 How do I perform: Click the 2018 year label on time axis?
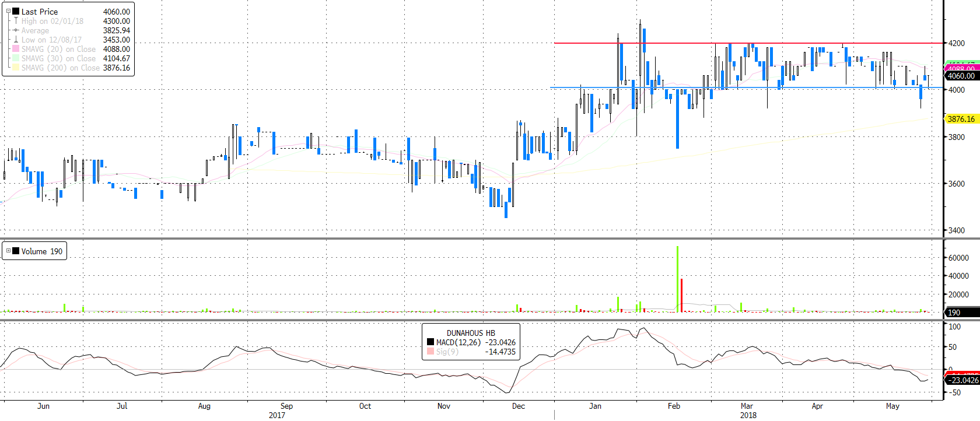pos(748,415)
